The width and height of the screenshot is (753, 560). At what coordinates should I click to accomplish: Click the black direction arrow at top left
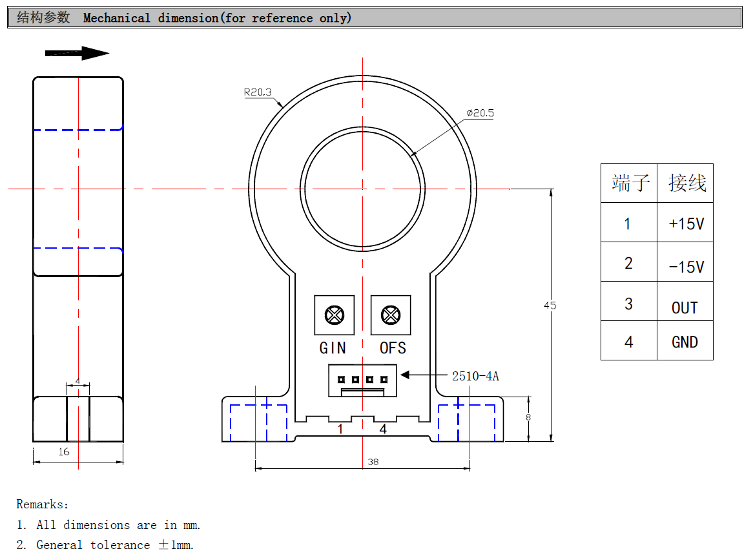pos(77,54)
